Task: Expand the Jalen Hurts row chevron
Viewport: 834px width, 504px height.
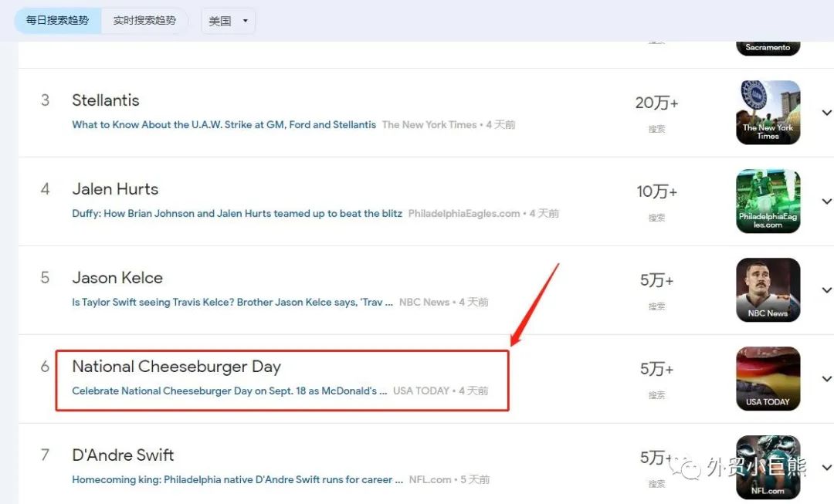Action: pos(826,201)
